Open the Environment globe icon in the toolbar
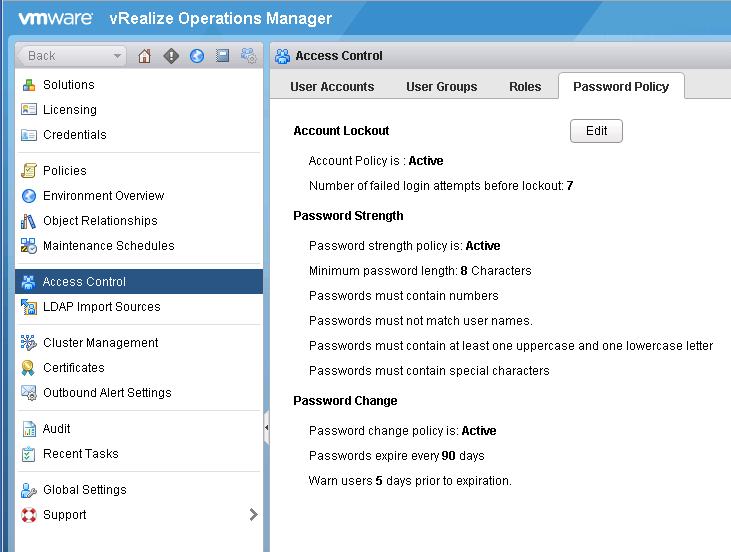The height and width of the screenshot is (552, 731). (x=197, y=56)
